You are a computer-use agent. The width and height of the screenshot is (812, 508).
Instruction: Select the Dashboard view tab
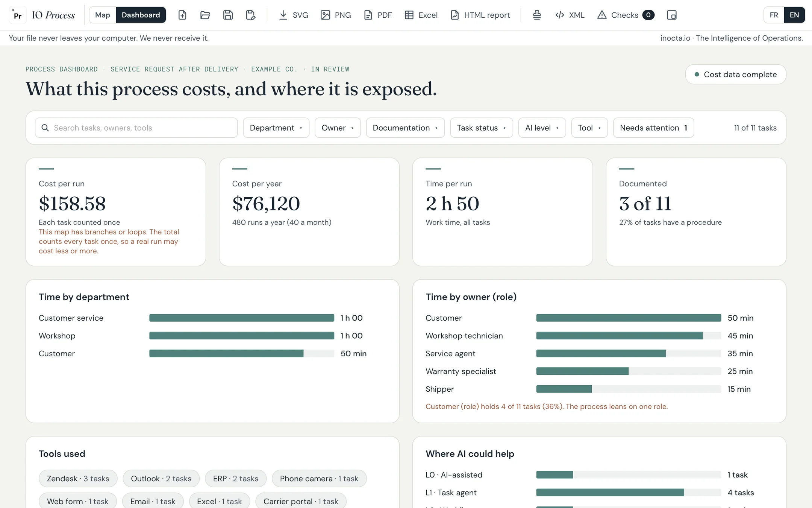(x=141, y=15)
